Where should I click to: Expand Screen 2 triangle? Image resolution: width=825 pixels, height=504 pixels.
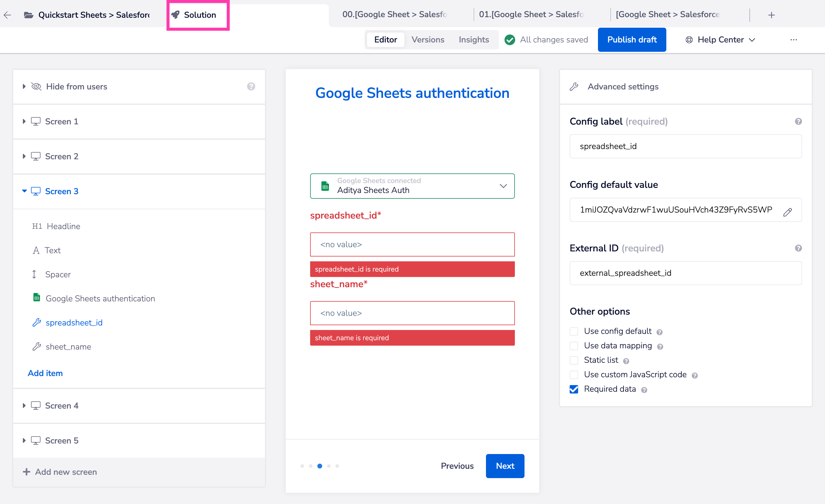click(24, 156)
